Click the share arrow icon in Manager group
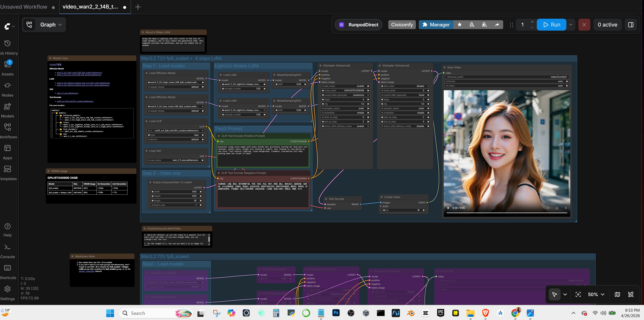644x320 pixels. click(497, 24)
